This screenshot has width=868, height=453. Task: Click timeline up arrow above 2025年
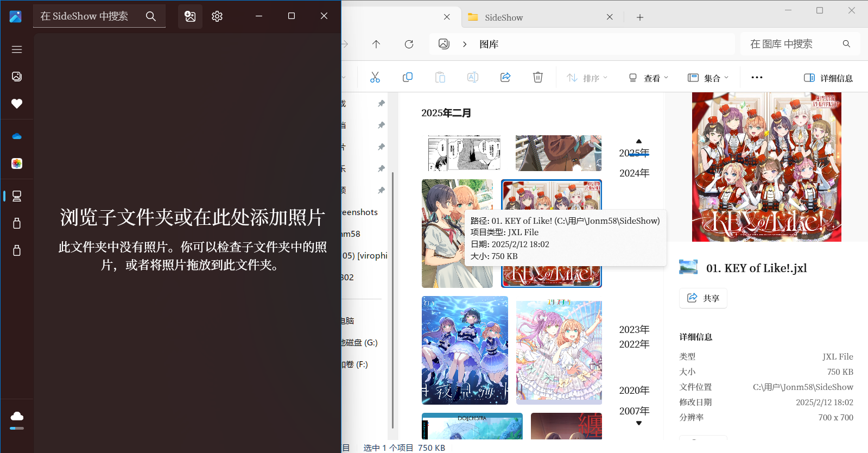[639, 141]
